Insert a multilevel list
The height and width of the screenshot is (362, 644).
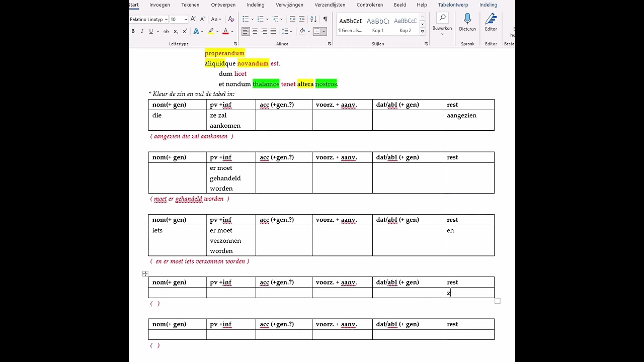[x=275, y=19]
